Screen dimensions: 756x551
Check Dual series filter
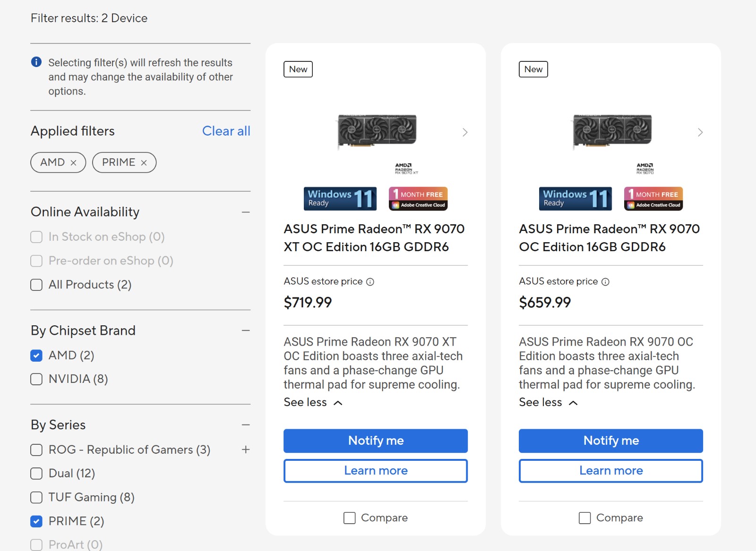point(36,474)
